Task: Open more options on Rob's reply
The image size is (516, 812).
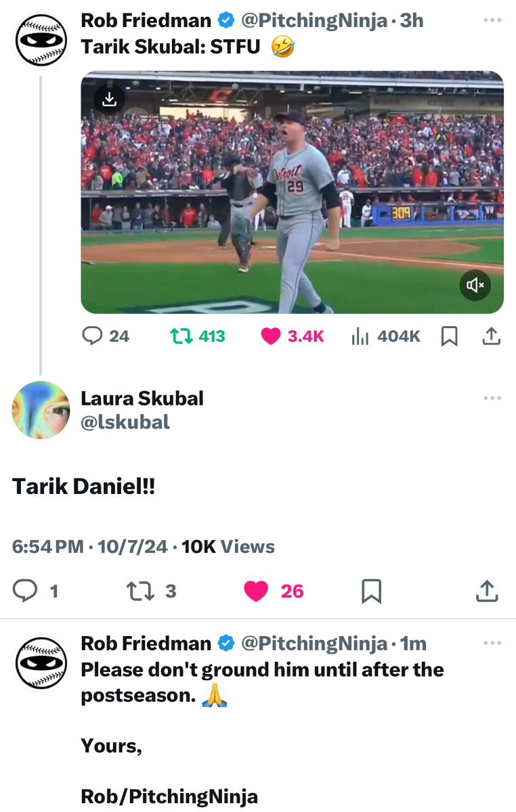Action: (x=492, y=643)
